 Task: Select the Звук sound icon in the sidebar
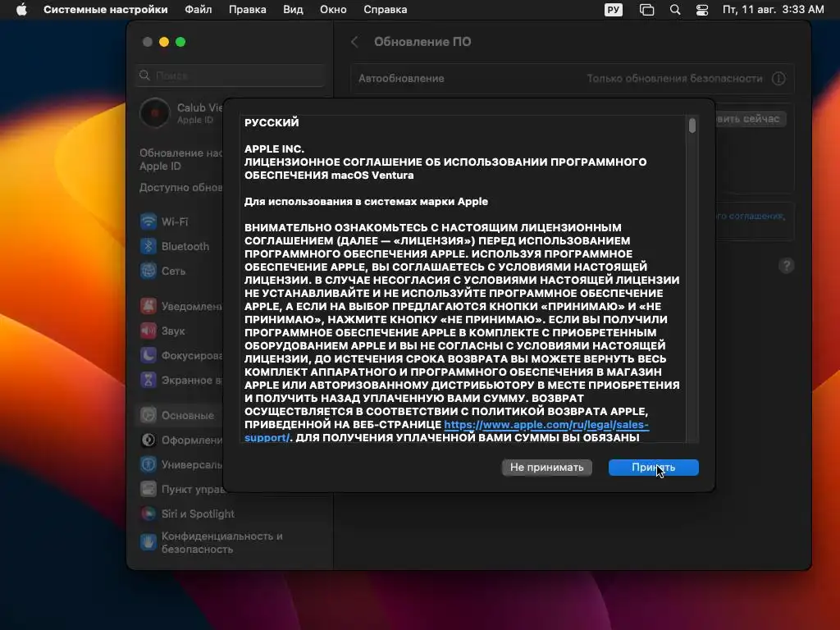coord(148,331)
